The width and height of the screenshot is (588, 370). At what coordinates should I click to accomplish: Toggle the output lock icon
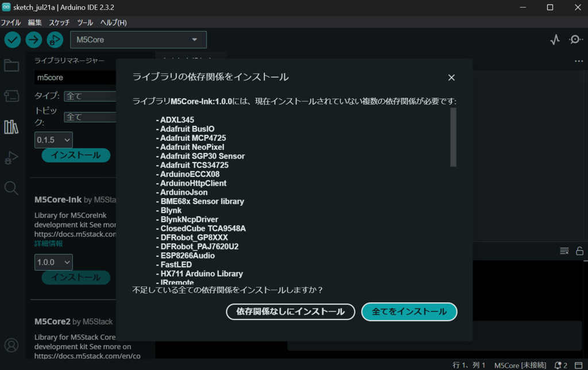(x=580, y=251)
